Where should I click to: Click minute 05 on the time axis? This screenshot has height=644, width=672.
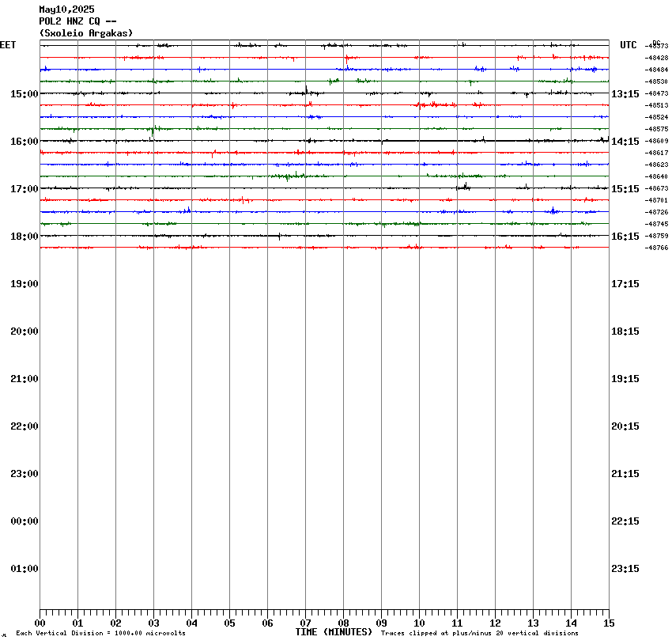click(230, 624)
